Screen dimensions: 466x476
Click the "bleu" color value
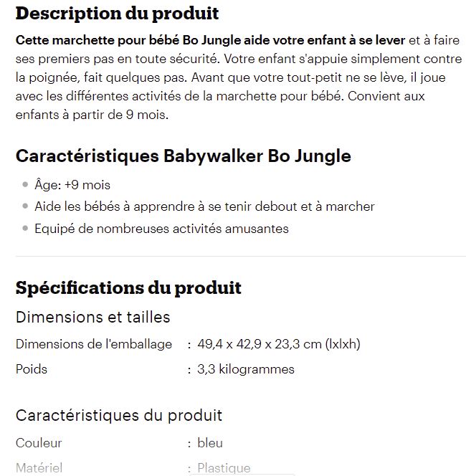tap(210, 443)
